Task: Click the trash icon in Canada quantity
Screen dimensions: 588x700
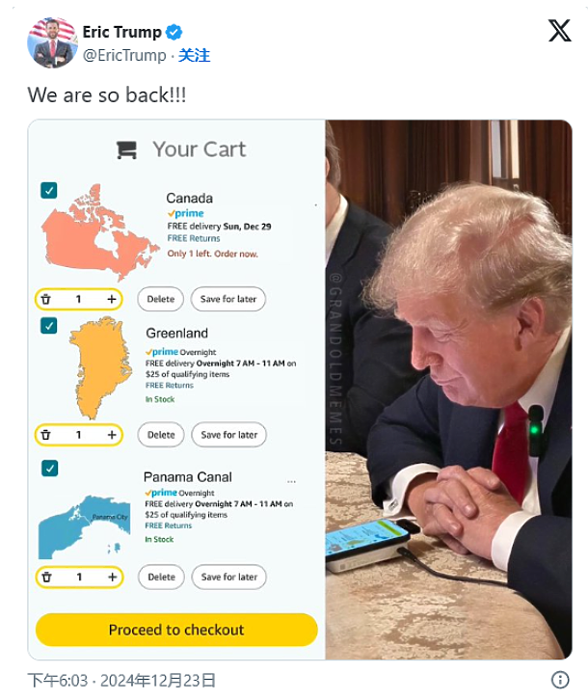Action: click(x=45, y=299)
